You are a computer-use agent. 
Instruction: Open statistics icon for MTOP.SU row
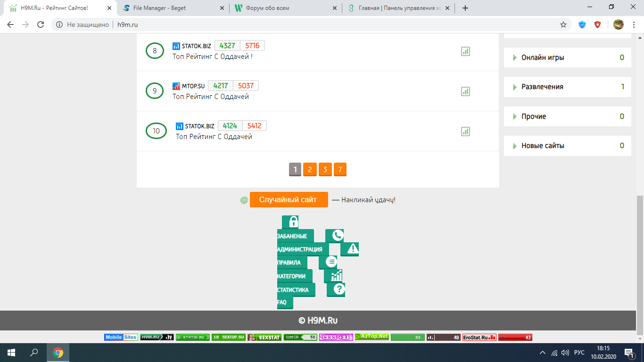coord(465,91)
